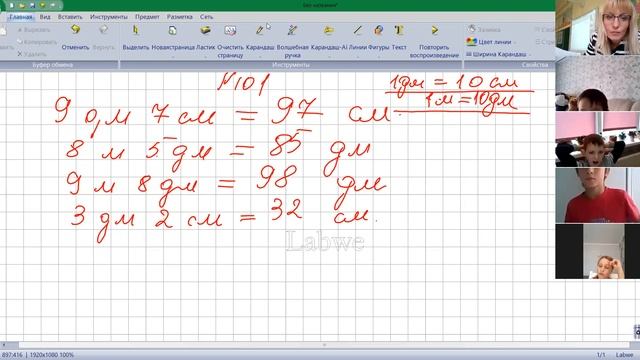Select the bottom participant video with dark background
The image size is (640, 360).
click(x=598, y=251)
